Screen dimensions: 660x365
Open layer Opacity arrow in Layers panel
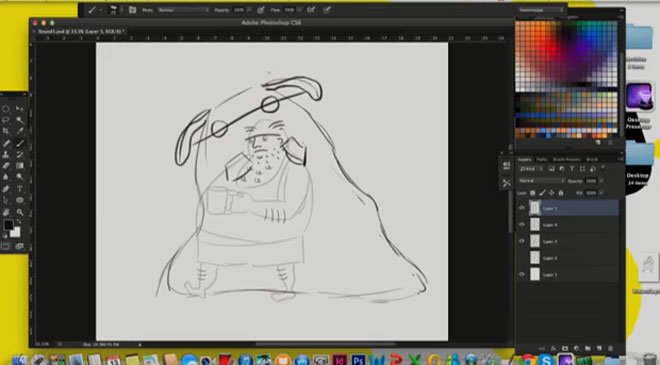(601, 181)
